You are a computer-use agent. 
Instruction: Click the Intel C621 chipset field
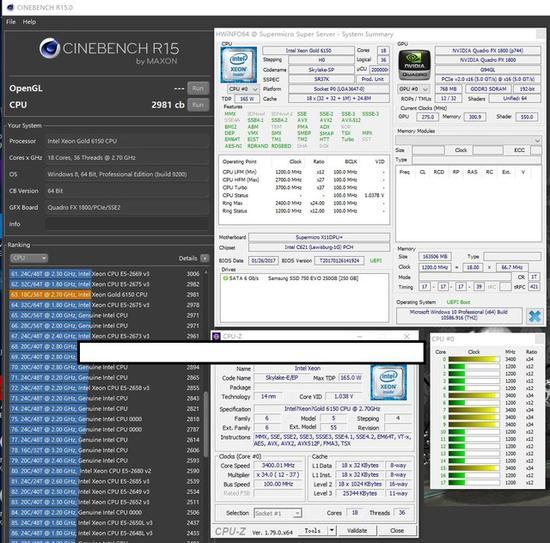319,247
